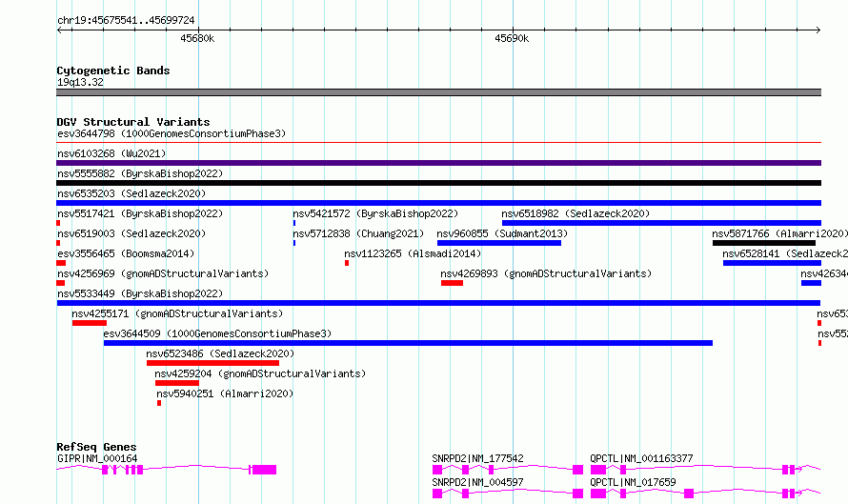Click the 45690k ruler position
Image resolution: width=848 pixels, height=504 pixels.
512,38
